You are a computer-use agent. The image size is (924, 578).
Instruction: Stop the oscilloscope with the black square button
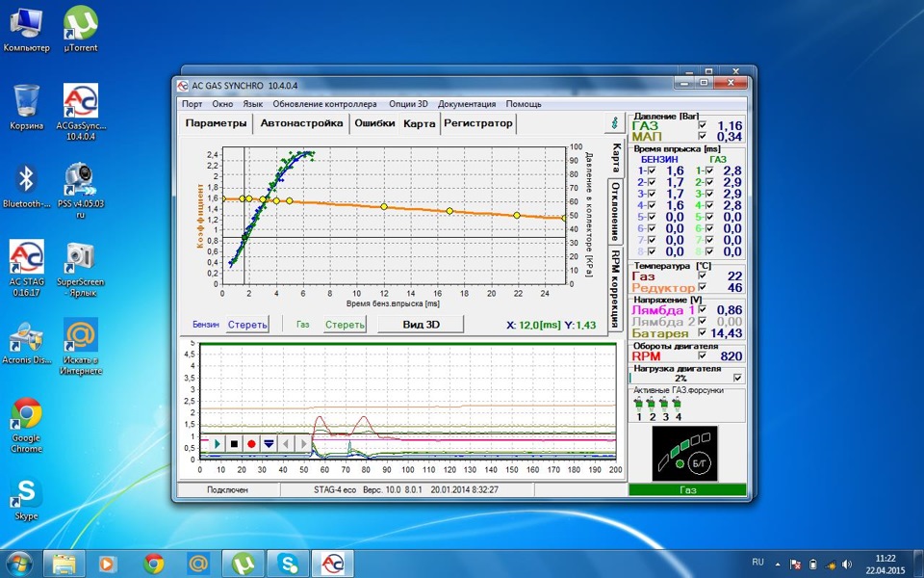tap(235, 443)
